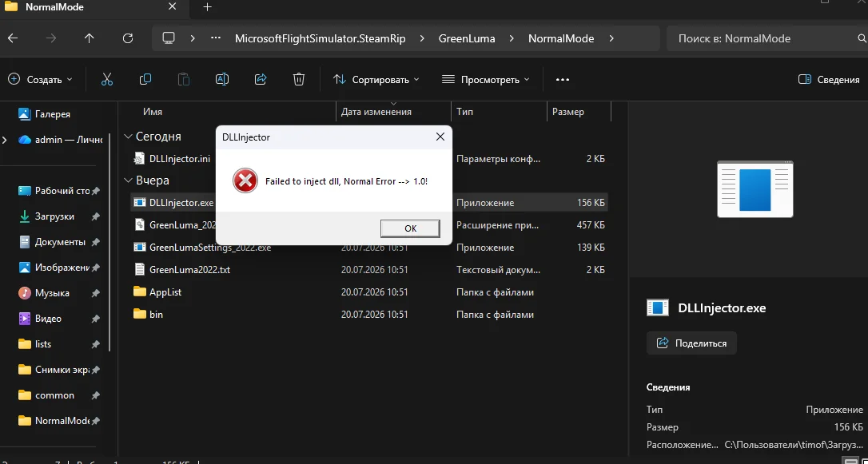Expand hidden path with ellipsis in address bar
The width and height of the screenshot is (868, 464).
pos(216,38)
